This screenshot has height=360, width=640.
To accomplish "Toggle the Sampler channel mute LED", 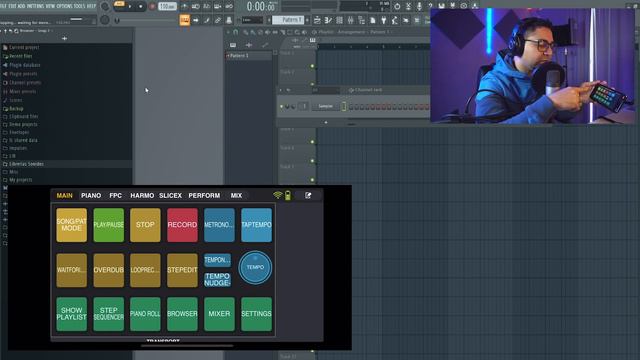I will click(x=281, y=107).
